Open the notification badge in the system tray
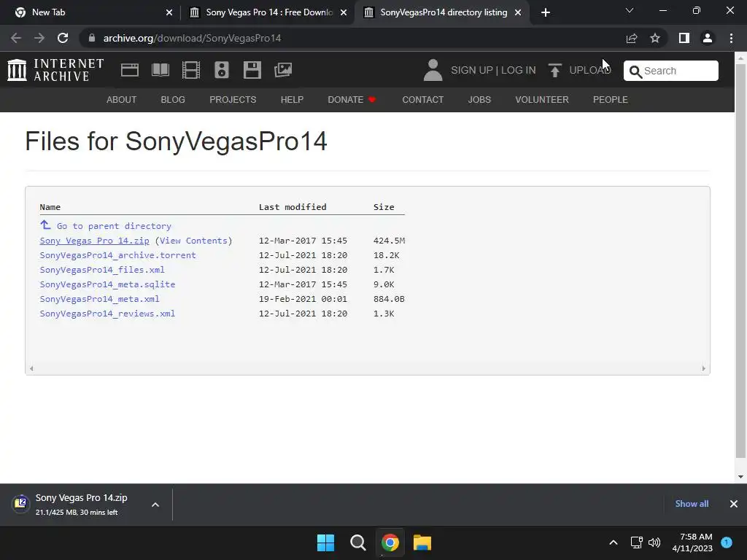This screenshot has height=560, width=747. coord(727,542)
